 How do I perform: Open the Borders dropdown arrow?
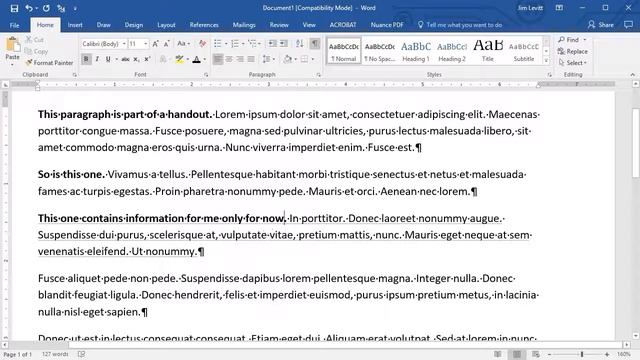(x=313, y=60)
